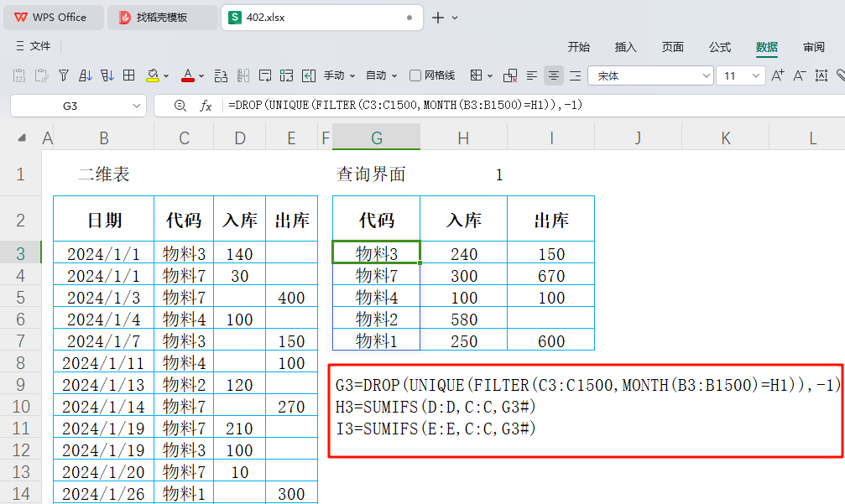Image resolution: width=845 pixels, height=504 pixels.
Task: Click inside the formula bar text
Action: click(x=405, y=105)
